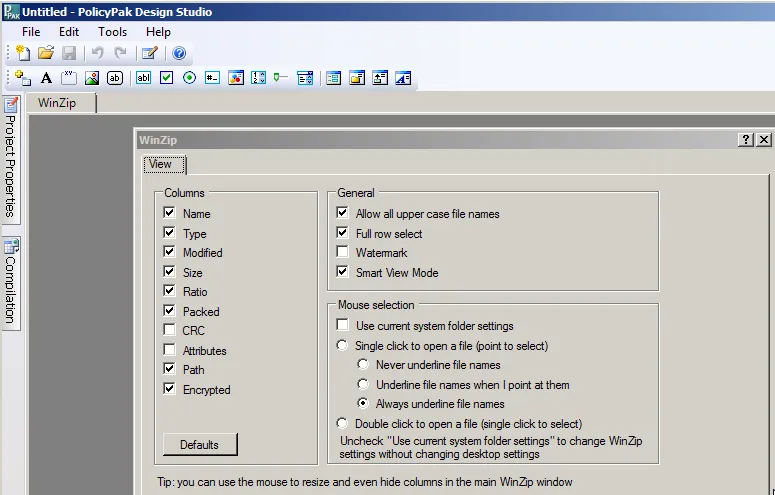Open project properties editor with the pencil icon
This screenshot has width=775, height=495.
tap(149, 53)
